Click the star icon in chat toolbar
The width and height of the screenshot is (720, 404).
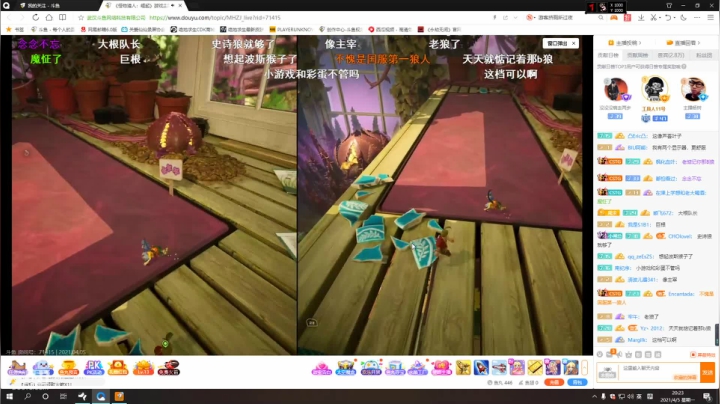629,354
